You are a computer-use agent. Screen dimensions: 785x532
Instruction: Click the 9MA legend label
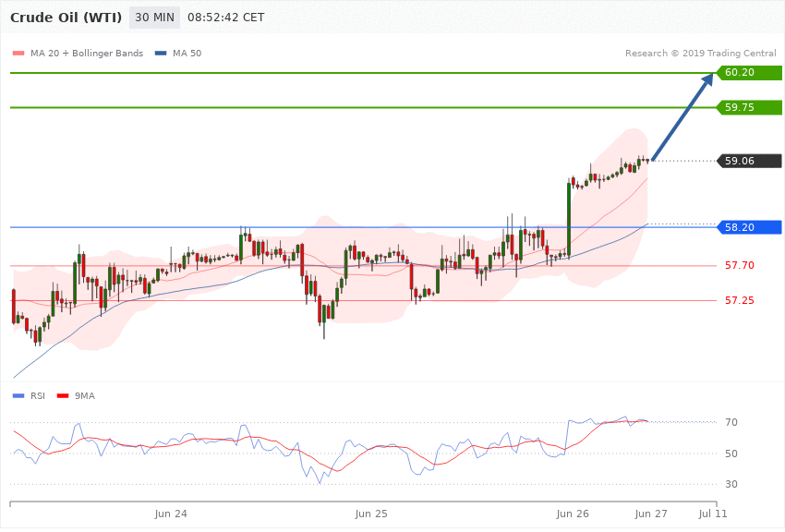85,396
